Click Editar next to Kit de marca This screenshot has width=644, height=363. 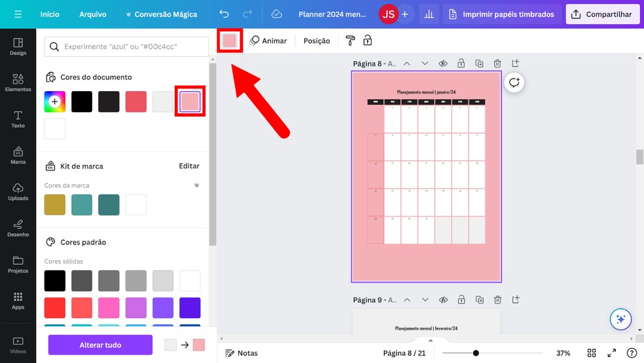point(189,166)
